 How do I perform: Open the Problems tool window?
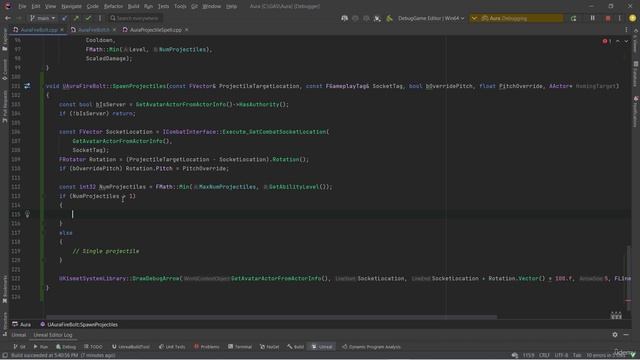pyautogui.click(x=207, y=347)
